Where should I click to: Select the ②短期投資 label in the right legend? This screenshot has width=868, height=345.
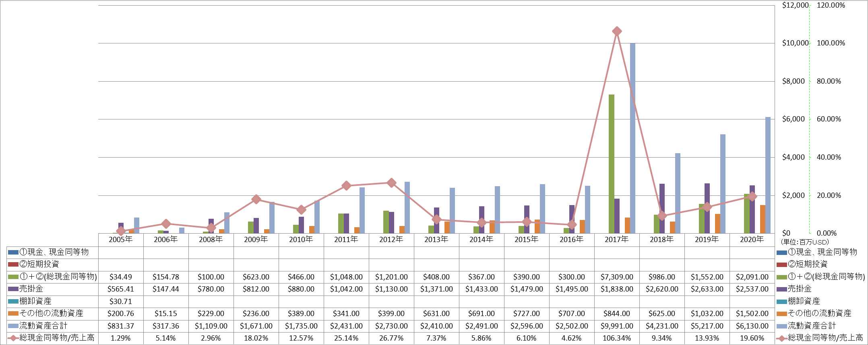pos(808,264)
